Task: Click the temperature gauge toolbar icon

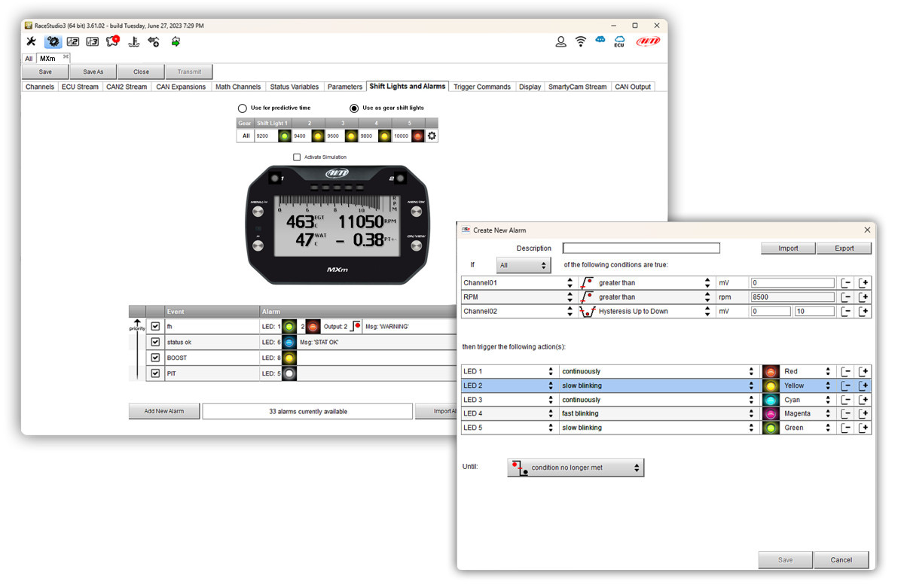Action: click(x=133, y=42)
